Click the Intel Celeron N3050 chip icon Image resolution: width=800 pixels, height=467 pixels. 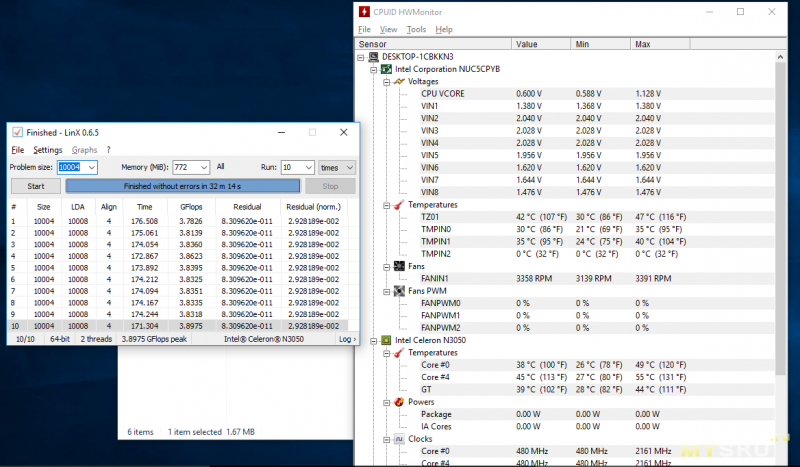[x=387, y=340]
